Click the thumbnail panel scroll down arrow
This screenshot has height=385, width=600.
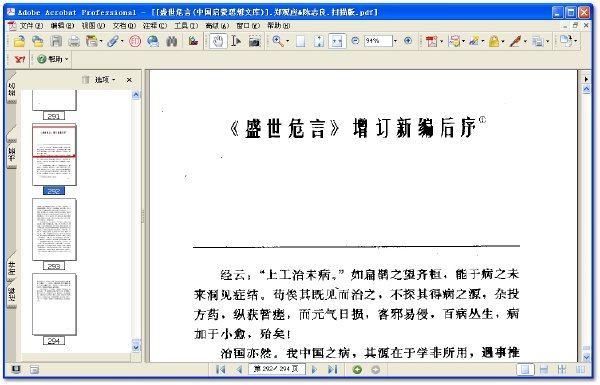pyautogui.click(x=136, y=347)
